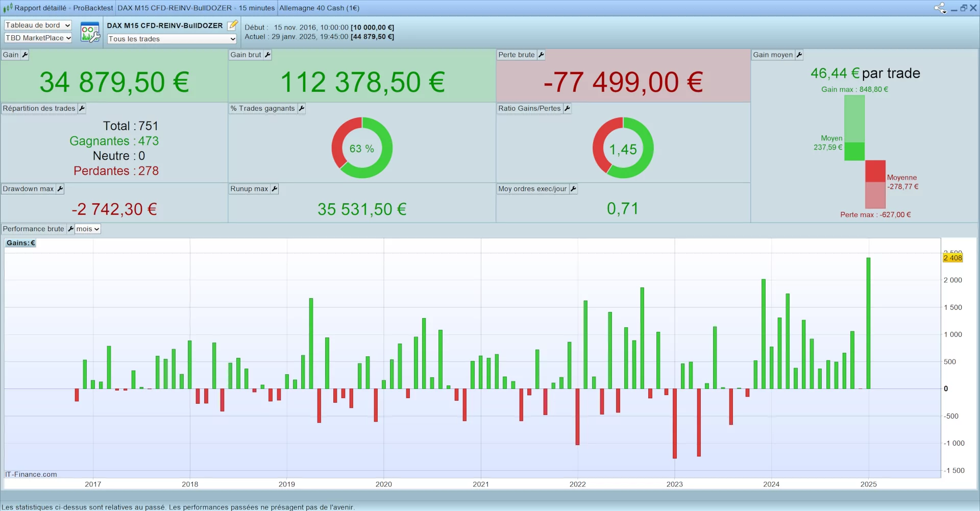This screenshot has width=980, height=511.
Task: Click wrench next to Runup max
Action: coord(274,189)
